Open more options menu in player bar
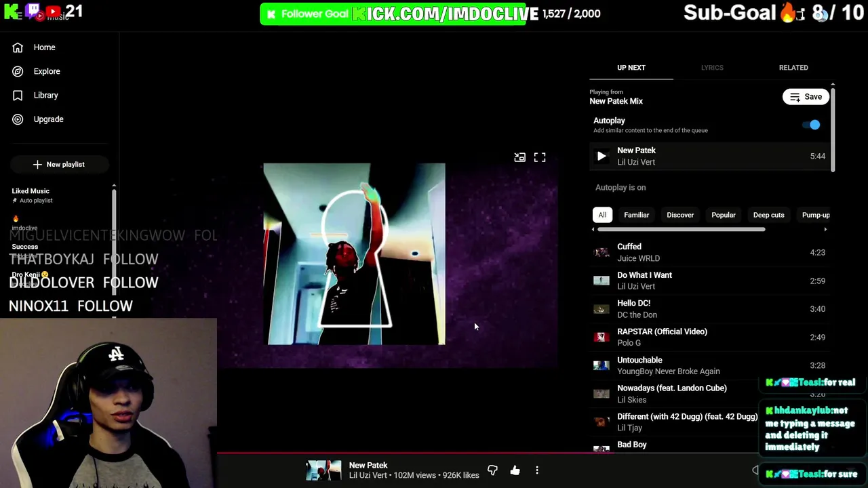 (537, 470)
